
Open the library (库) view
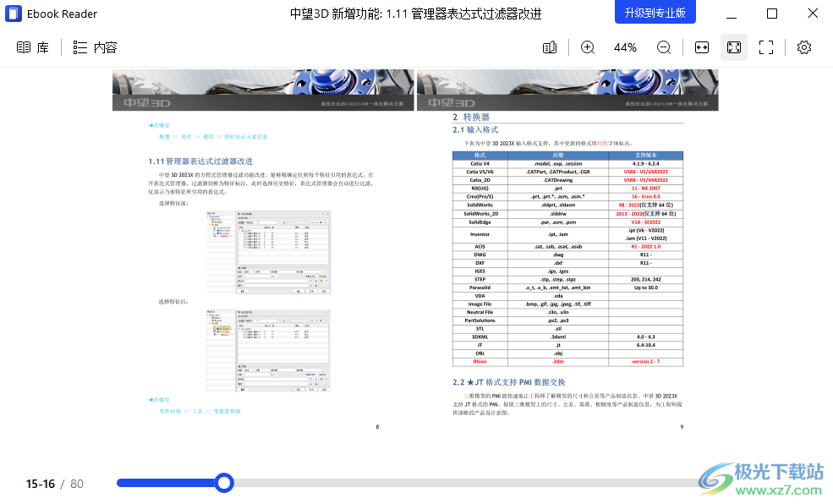[x=32, y=48]
